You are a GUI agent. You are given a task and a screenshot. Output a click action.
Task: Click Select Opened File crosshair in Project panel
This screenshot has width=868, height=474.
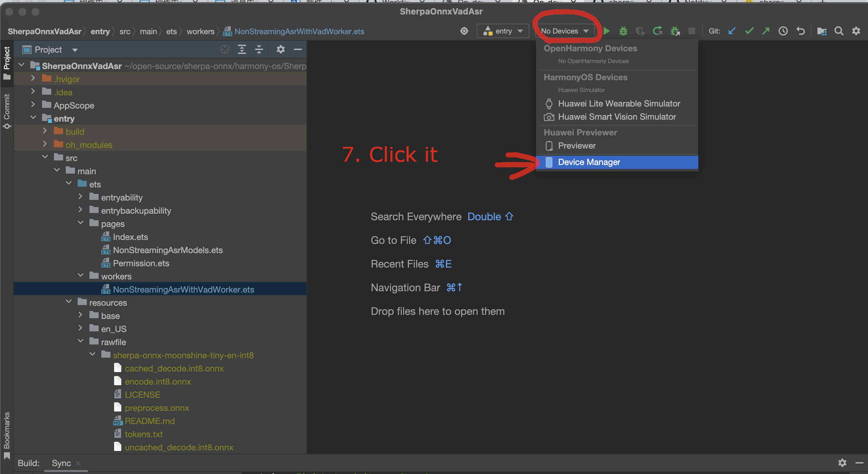(225, 50)
